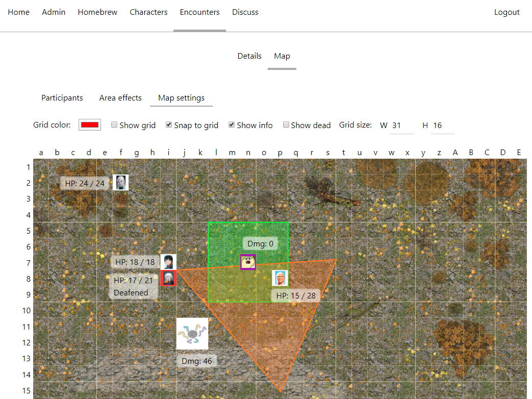
Task: Open the Homebrew section
Action: (97, 12)
